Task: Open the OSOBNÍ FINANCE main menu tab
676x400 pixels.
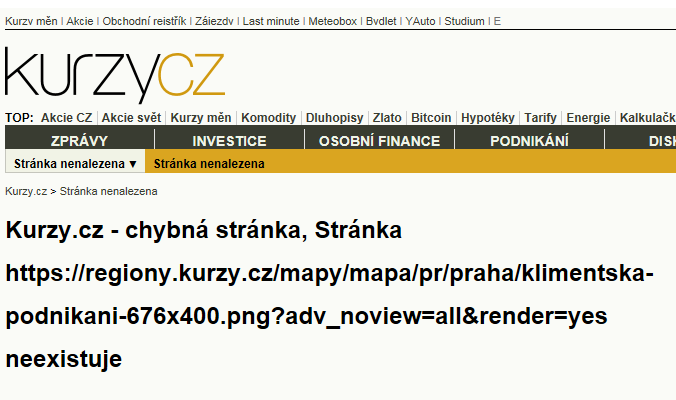Action: click(x=379, y=141)
